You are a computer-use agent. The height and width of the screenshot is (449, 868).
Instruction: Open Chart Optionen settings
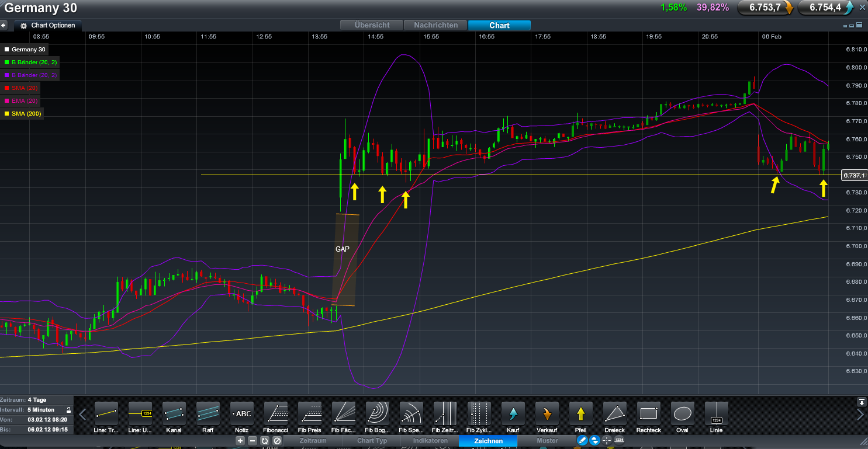coord(48,26)
